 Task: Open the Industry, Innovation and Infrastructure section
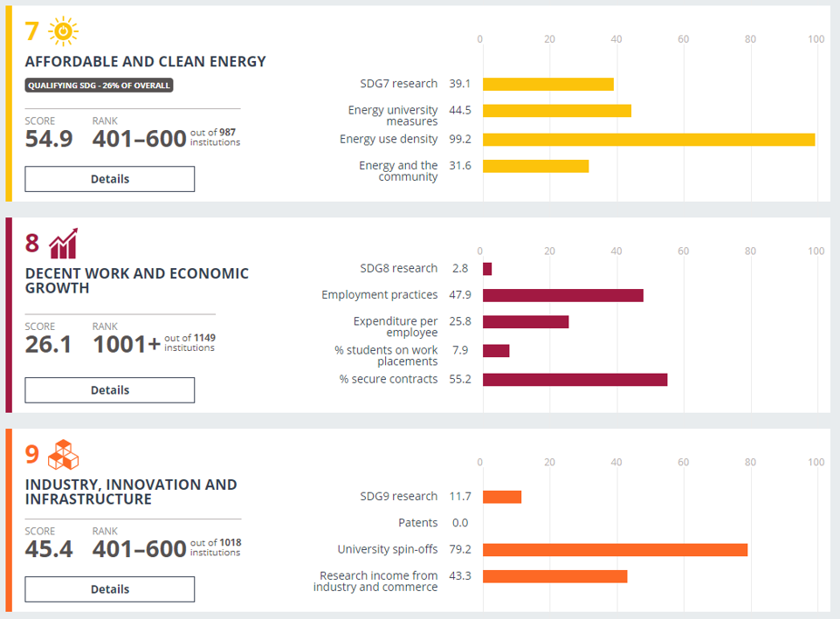[131, 492]
